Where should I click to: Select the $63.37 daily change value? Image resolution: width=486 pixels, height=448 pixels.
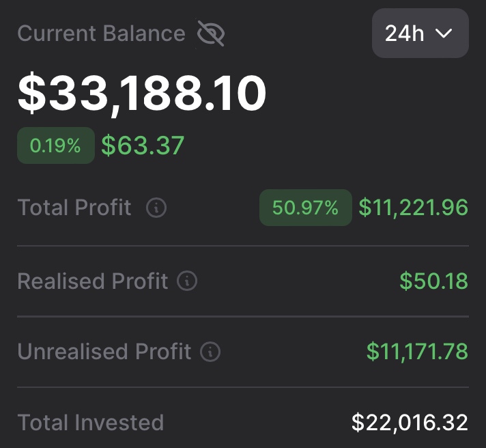coord(143,145)
